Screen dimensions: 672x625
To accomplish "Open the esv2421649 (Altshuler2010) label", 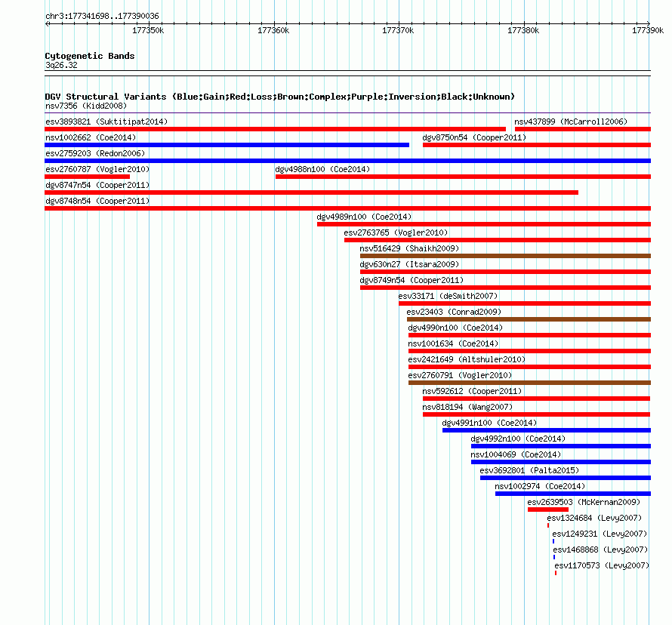I will [x=467, y=359].
